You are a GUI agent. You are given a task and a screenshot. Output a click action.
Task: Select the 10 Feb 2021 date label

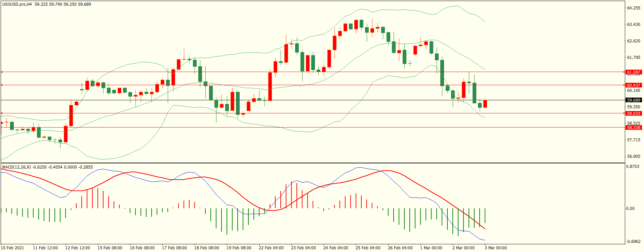pyautogui.click(x=13, y=248)
